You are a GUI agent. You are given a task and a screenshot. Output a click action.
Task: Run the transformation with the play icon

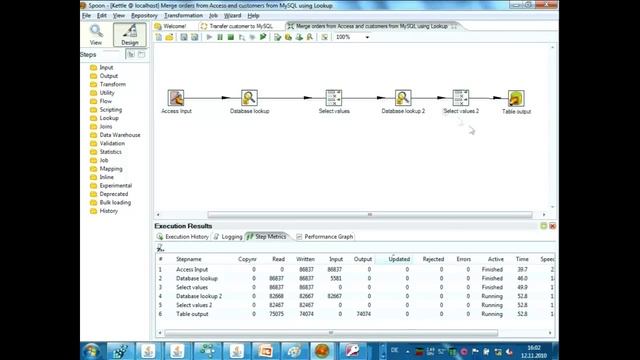(x=209, y=37)
